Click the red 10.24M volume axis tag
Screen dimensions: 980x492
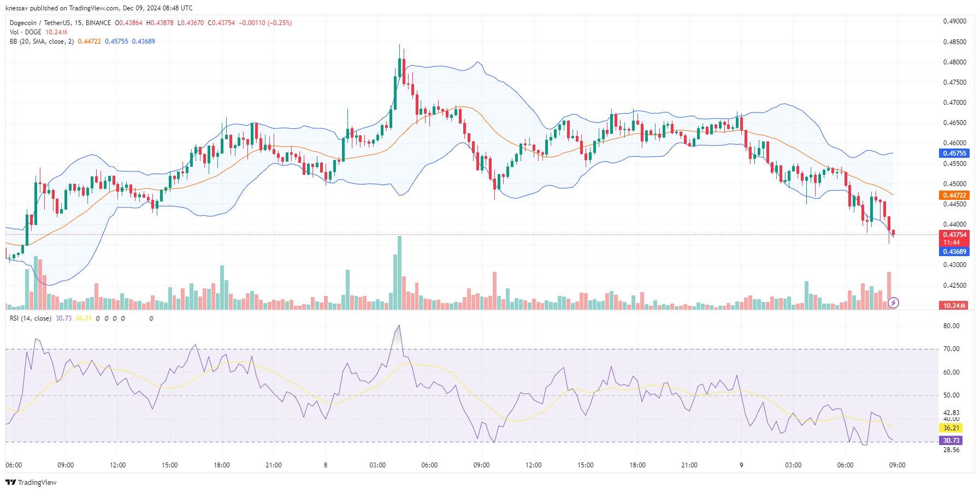tap(954, 306)
